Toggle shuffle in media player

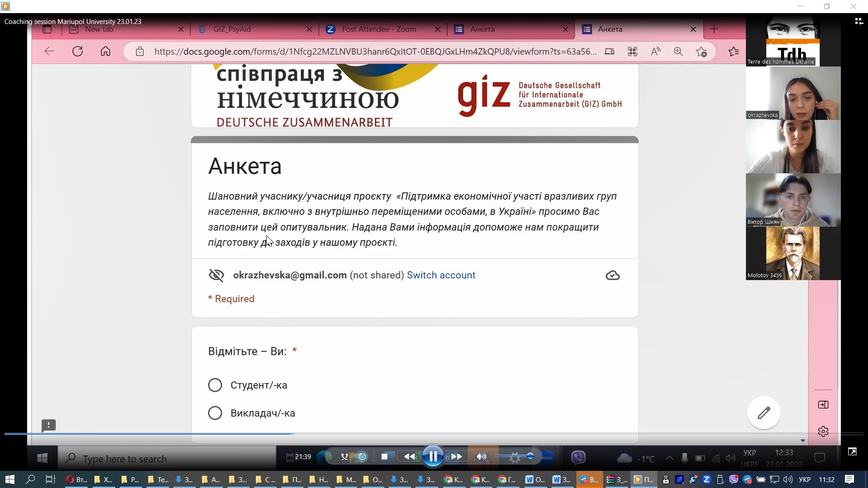344,456
